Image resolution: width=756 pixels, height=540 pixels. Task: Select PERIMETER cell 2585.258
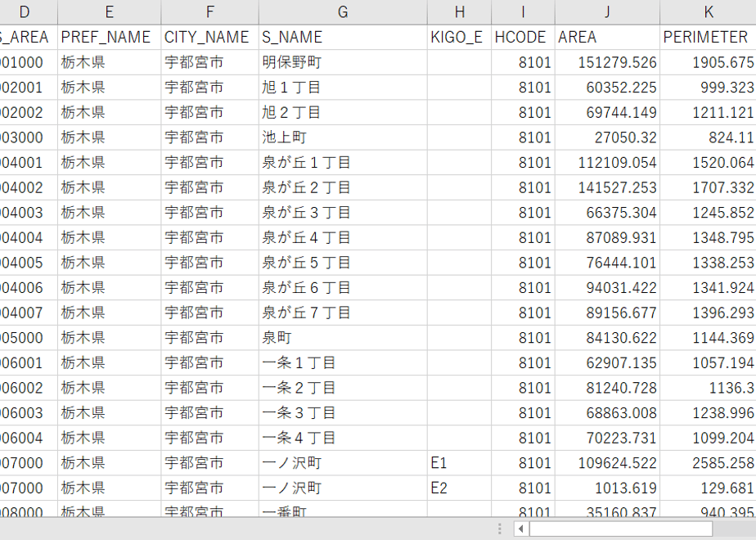tap(709, 463)
